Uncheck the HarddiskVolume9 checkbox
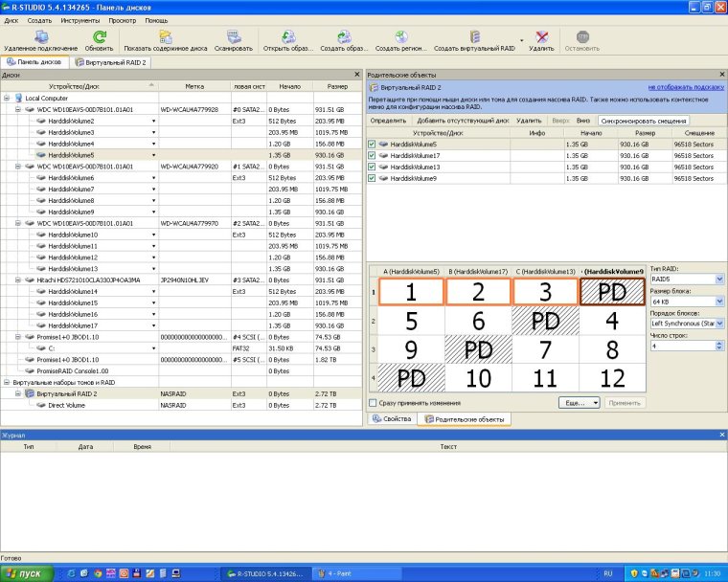728x582 pixels. [372, 178]
